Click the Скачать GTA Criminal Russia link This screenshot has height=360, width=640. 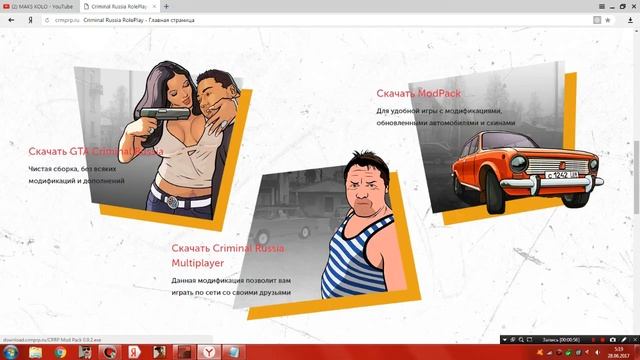96,151
